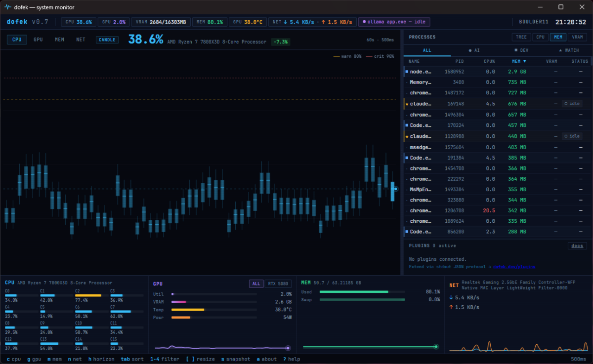593x364 pixels.
Task: Select the msedge… process row
Action: click(497, 147)
